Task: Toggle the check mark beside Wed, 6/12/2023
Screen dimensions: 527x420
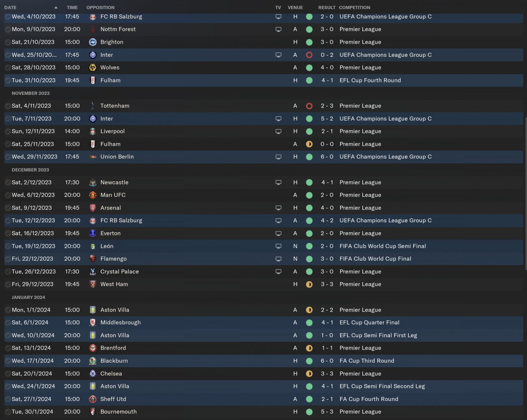Action: click(x=8, y=195)
